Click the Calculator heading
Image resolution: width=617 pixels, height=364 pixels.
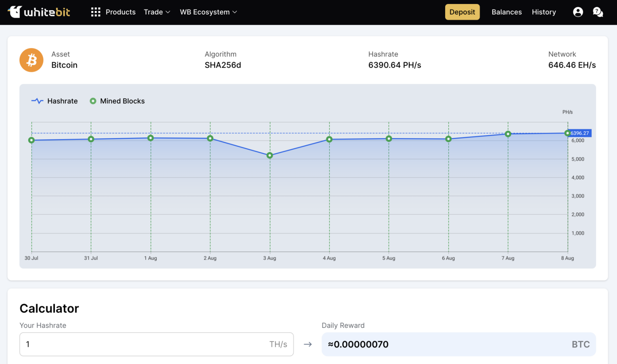pyautogui.click(x=49, y=308)
